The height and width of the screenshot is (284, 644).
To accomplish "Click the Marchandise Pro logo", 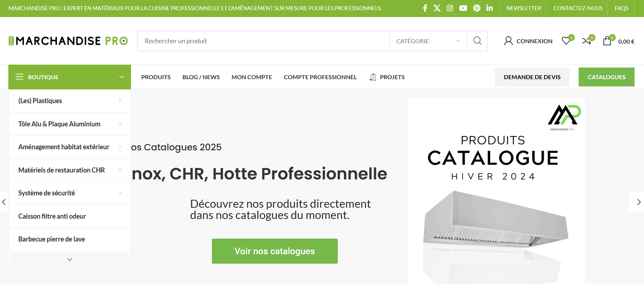I will tap(68, 41).
